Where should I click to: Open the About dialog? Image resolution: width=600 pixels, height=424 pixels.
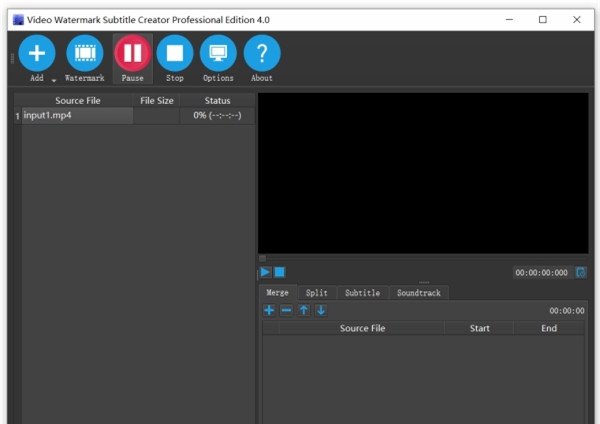coord(262,53)
